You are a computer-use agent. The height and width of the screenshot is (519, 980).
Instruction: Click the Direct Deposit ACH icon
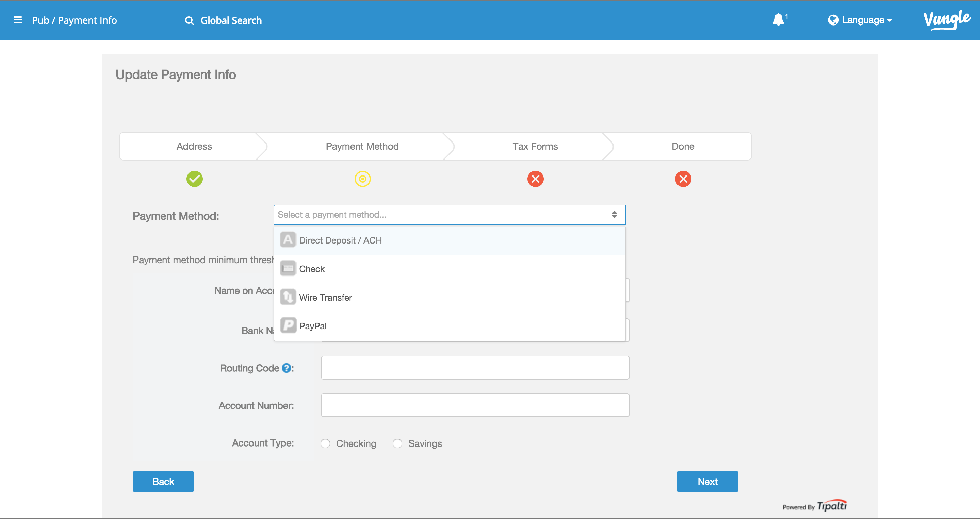288,240
